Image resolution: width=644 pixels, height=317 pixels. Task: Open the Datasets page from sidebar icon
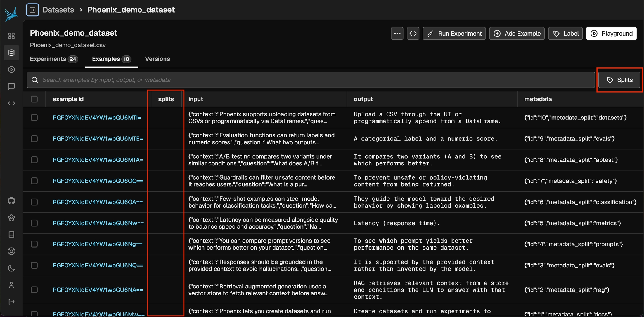coord(11,53)
